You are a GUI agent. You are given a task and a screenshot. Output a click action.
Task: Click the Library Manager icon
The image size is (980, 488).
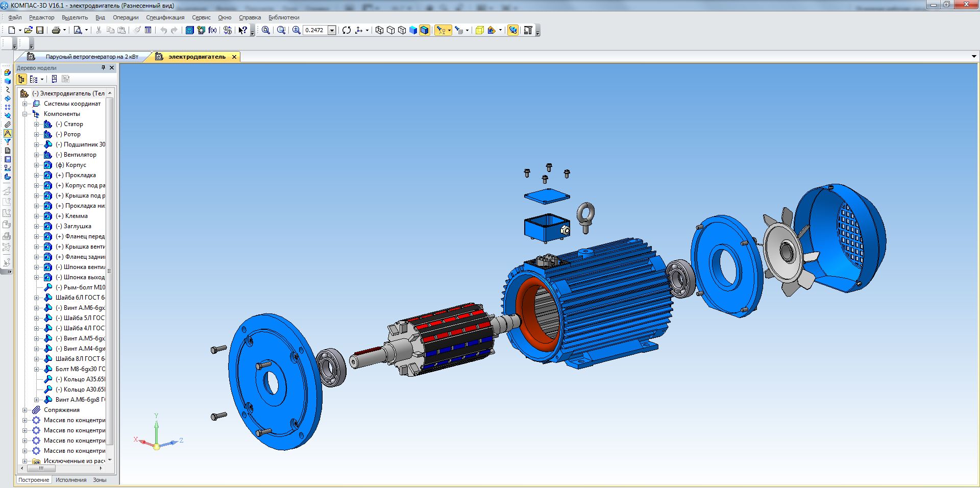click(189, 30)
